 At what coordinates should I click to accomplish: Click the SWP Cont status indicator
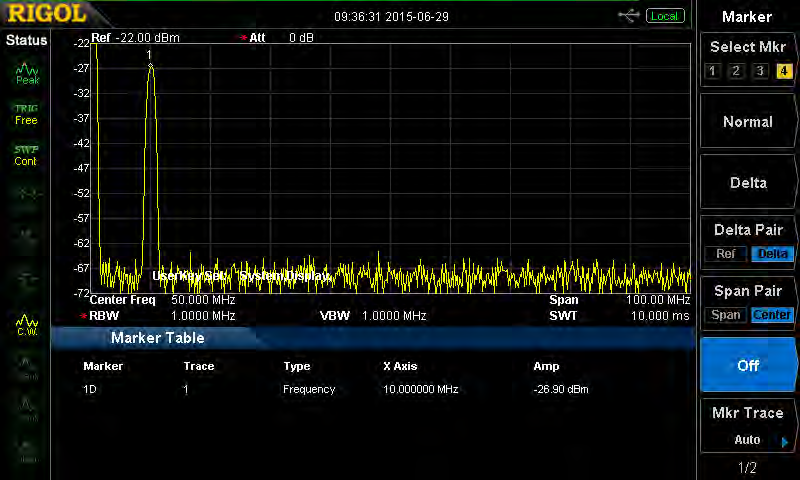click(26, 156)
